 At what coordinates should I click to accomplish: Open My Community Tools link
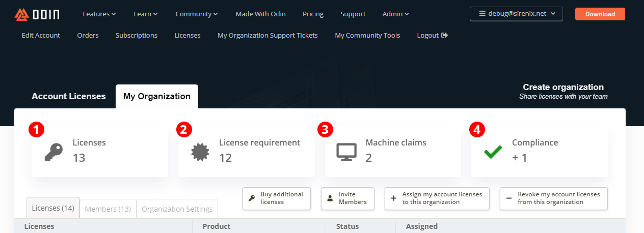click(367, 35)
